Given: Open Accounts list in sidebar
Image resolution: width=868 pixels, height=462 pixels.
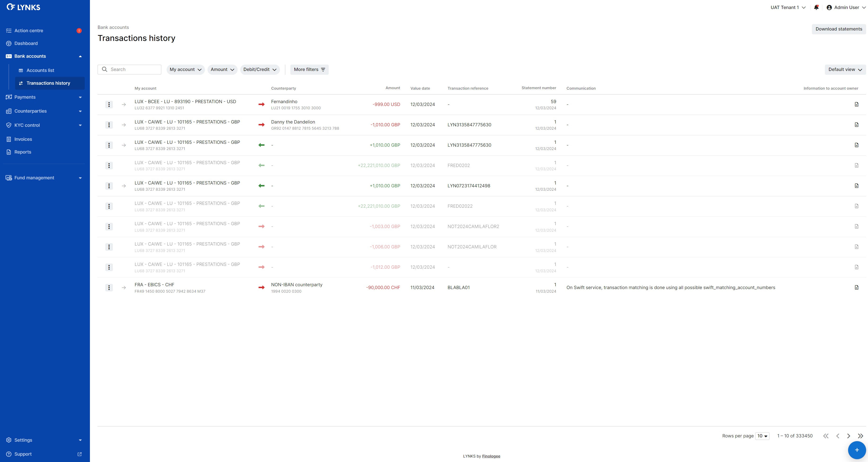Looking at the screenshot, I should (x=40, y=70).
